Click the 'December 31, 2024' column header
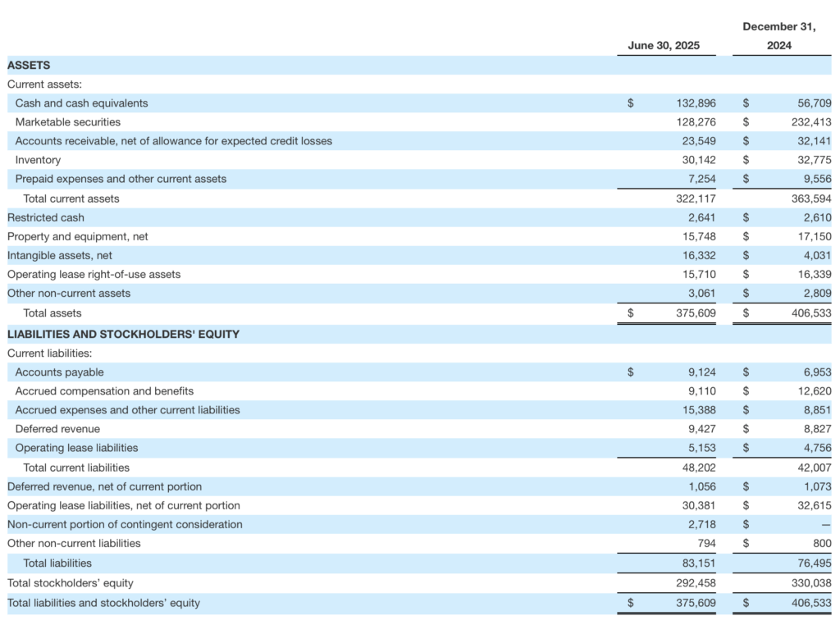 pos(779,36)
